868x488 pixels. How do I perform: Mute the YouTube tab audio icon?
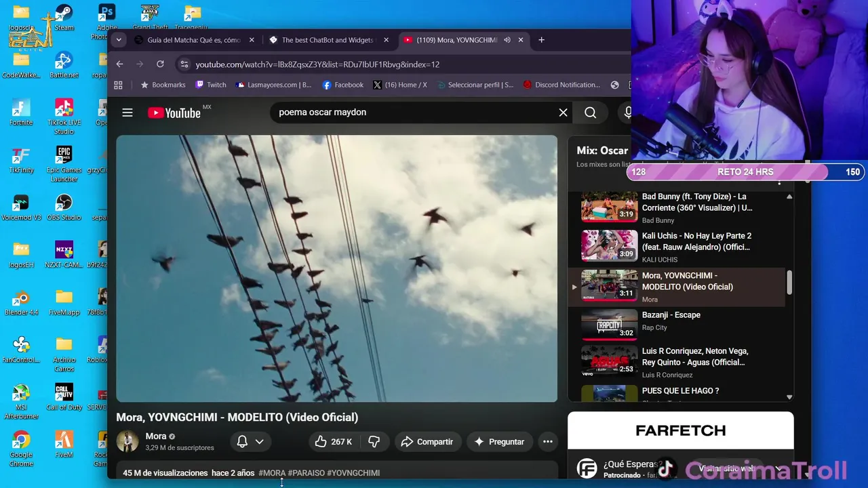[x=507, y=40]
